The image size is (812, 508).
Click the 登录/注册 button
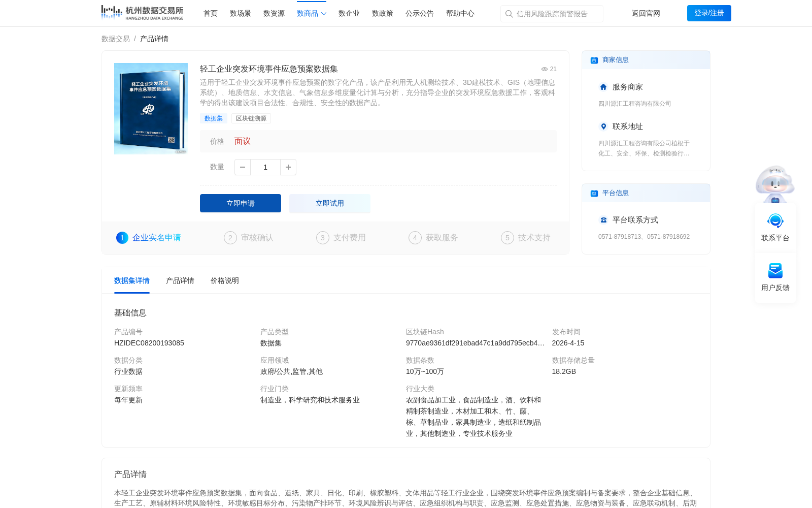pos(709,13)
